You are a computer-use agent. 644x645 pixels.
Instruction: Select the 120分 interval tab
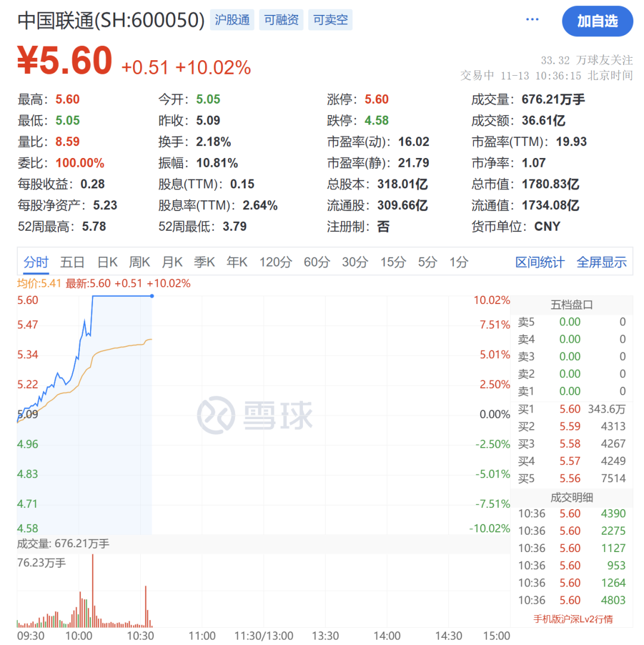tap(275, 262)
